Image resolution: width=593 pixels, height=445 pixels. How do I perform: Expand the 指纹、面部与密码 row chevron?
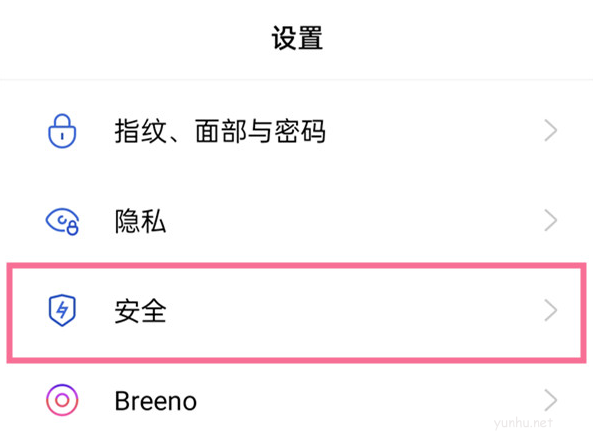click(x=551, y=131)
